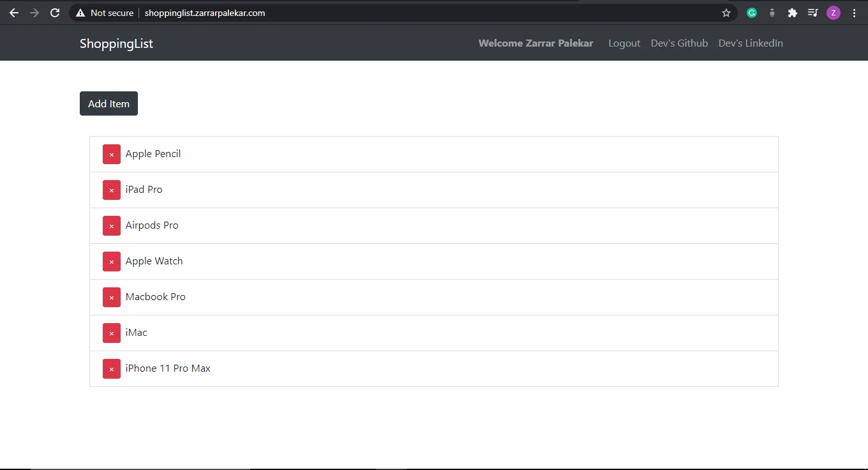The image size is (868, 470).
Task: Delete the Airpods Pro item
Action: click(x=112, y=225)
